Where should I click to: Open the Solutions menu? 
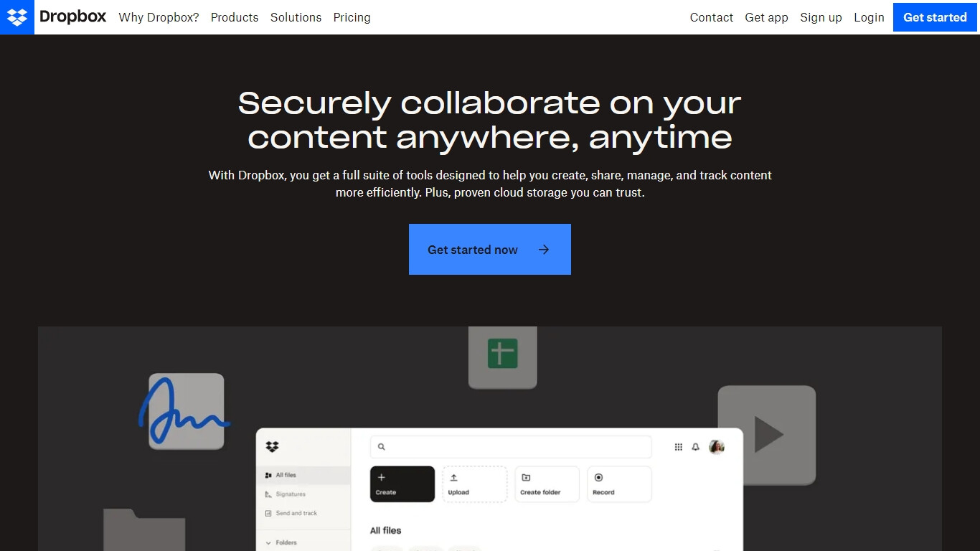point(296,17)
